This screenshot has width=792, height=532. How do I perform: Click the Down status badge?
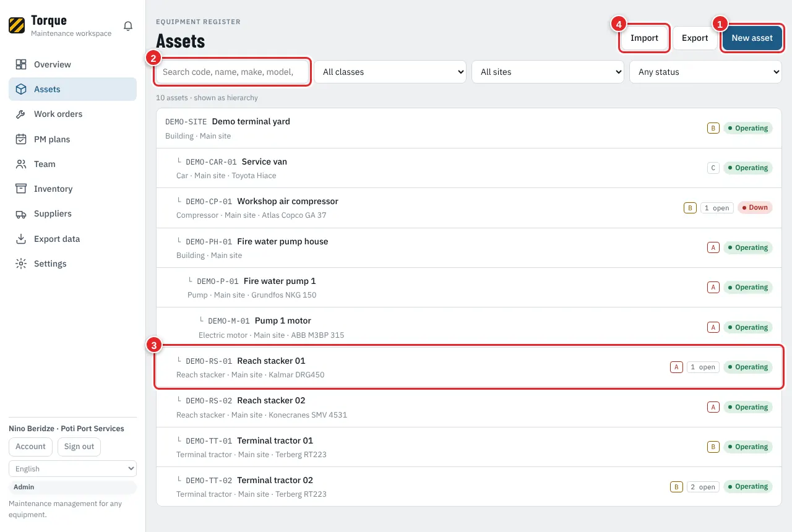coord(755,208)
